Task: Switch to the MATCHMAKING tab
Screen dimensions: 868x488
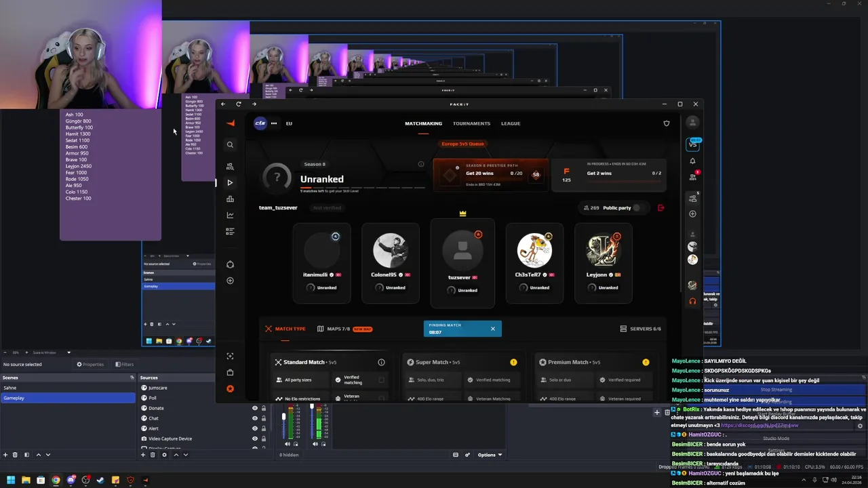Action: (423, 123)
